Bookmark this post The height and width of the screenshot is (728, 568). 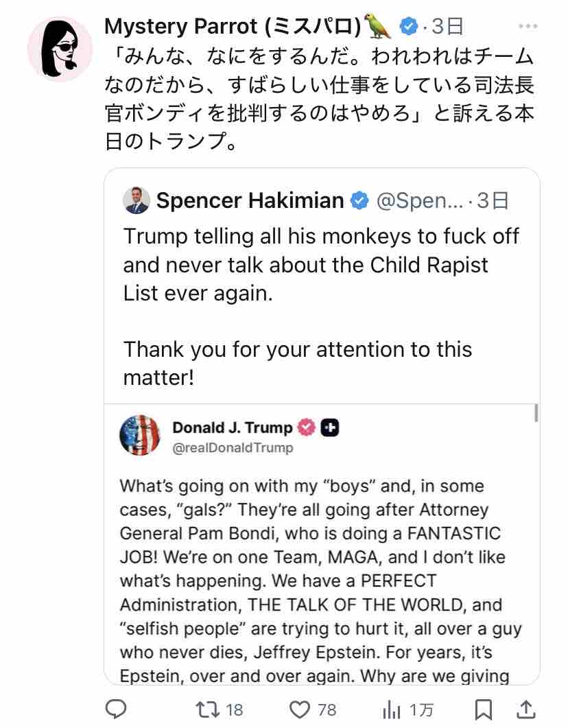point(483,709)
